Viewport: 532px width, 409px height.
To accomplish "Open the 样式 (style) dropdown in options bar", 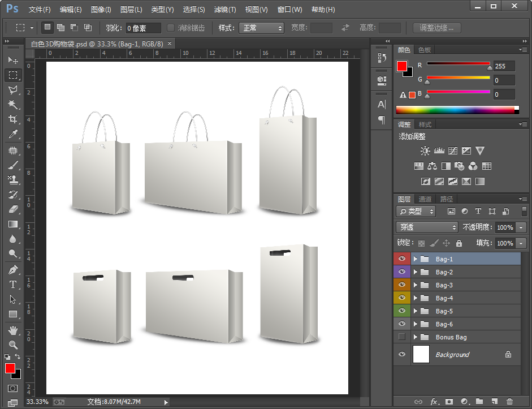I will (x=261, y=28).
